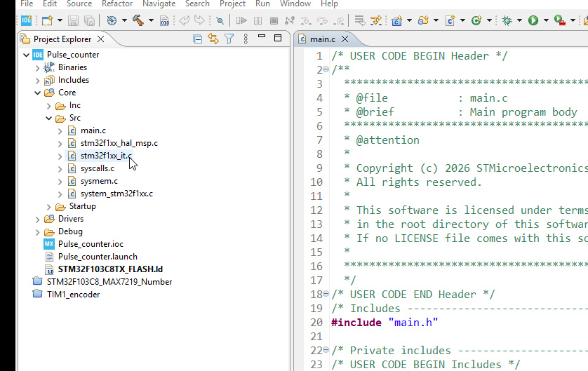This screenshot has width=588, height=371.
Task: Open the build configuration dropdown arrow
Action: coord(124,20)
